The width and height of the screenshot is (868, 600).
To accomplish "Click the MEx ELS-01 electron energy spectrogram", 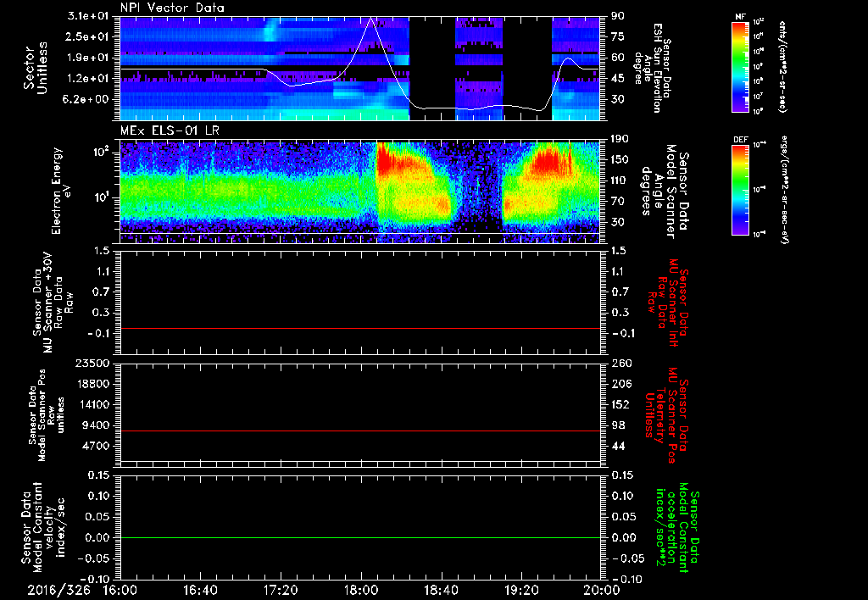I will (x=359, y=192).
